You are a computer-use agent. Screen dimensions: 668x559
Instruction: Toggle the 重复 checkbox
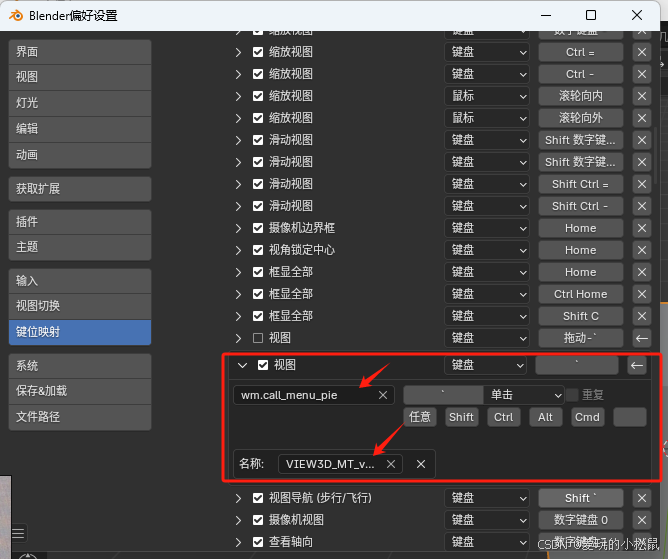pos(572,395)
